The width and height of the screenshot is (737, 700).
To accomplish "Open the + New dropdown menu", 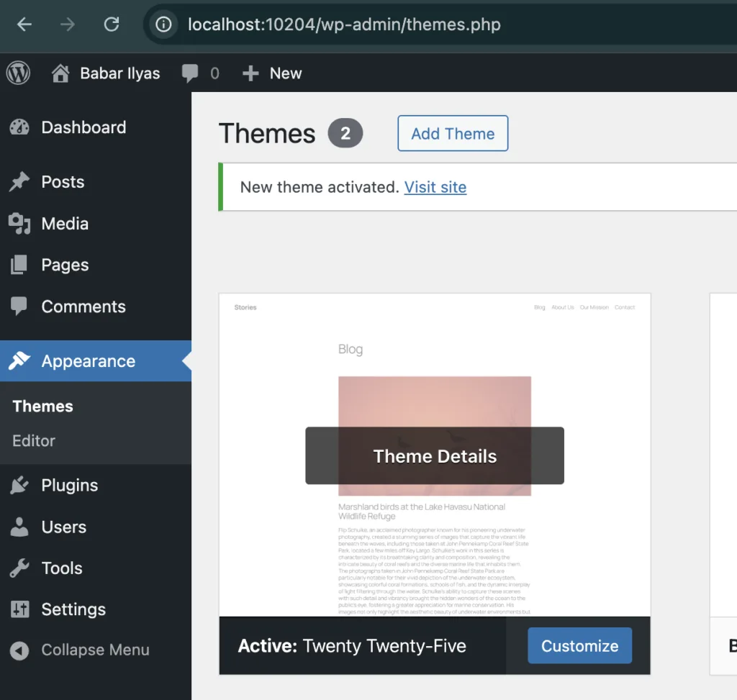I will [272, 73].
